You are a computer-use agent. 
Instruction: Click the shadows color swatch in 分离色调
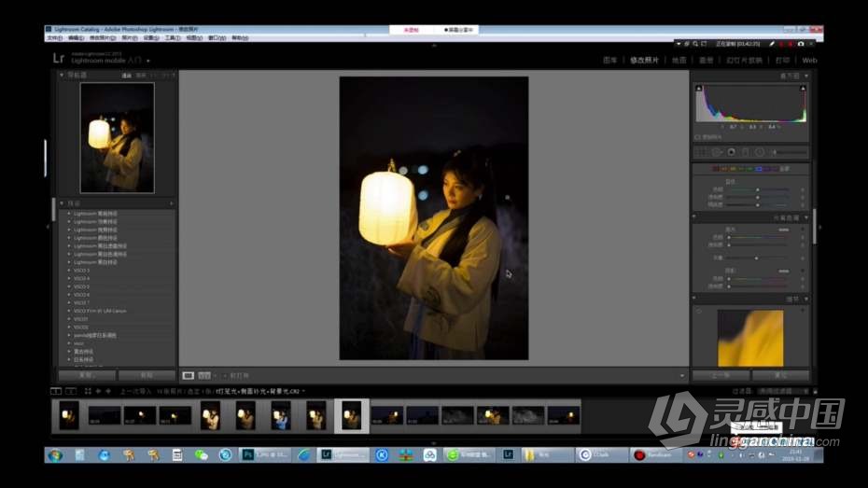tap(783, 272)
